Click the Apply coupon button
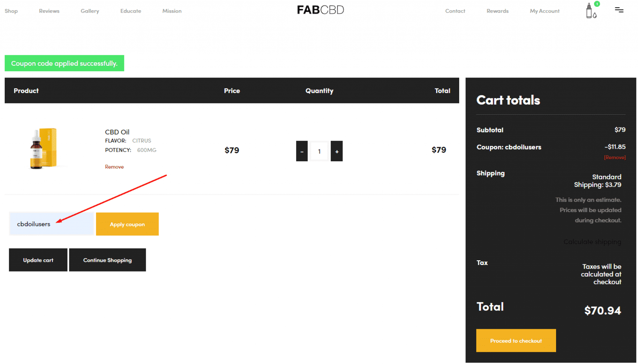 tap(127, 224)
